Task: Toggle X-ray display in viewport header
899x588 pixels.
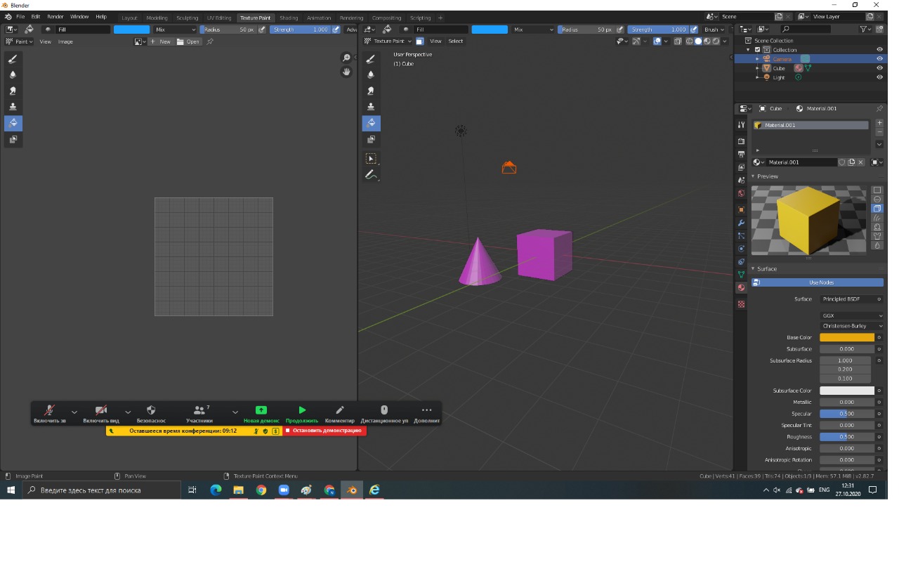Action: point(678,41)
